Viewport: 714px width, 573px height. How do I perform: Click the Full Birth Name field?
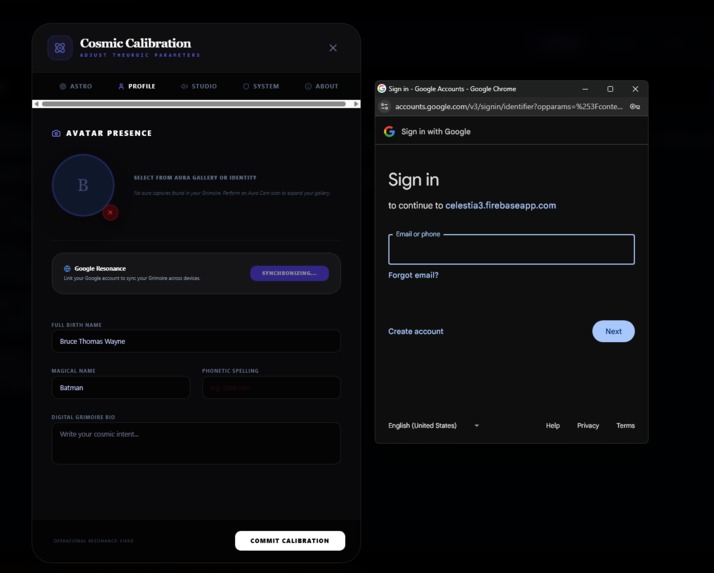click(196, 341)
